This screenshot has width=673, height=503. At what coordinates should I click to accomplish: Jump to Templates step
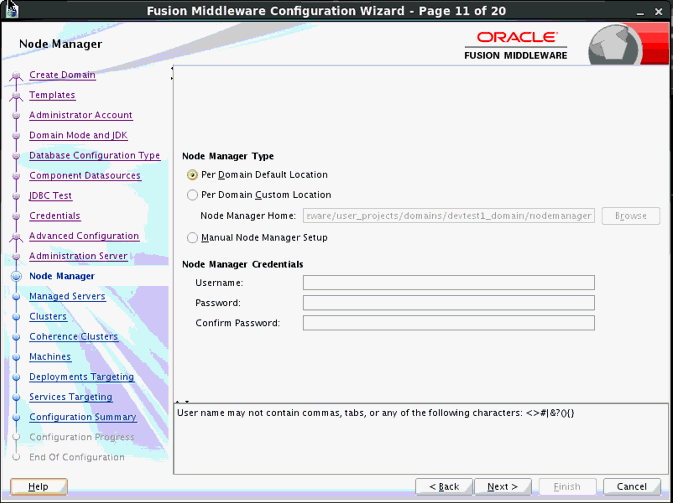[52, 95]
